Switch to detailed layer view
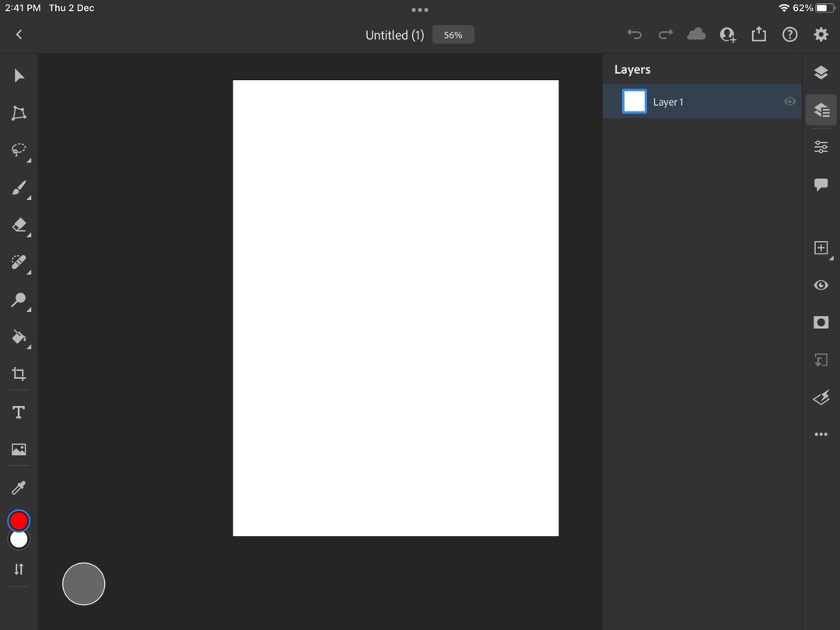 coord(821,110)
